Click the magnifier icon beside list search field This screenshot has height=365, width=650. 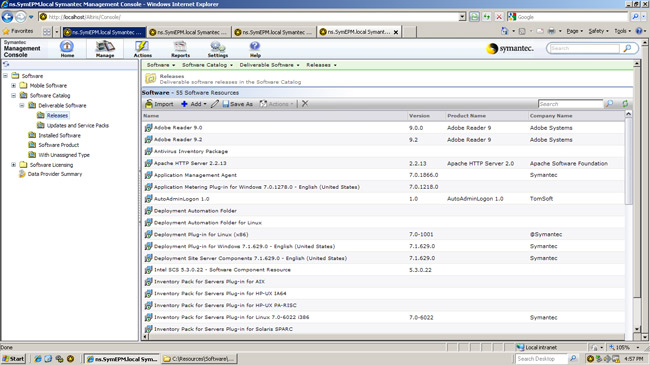point(609,104)
